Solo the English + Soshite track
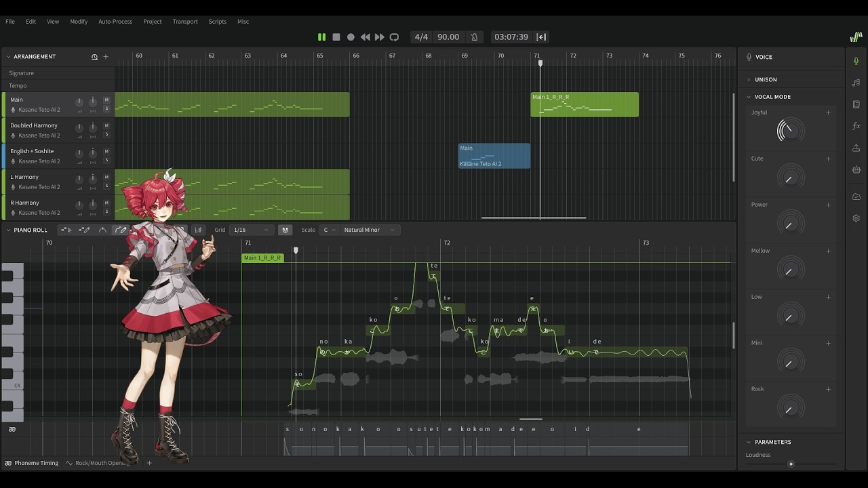 (x=106, y=160)
